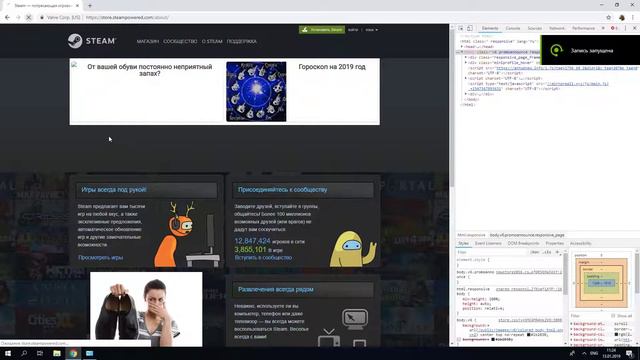640x360 pixels.
Task: Open the language dropdown in Steam header
Action: pos(371,30)
